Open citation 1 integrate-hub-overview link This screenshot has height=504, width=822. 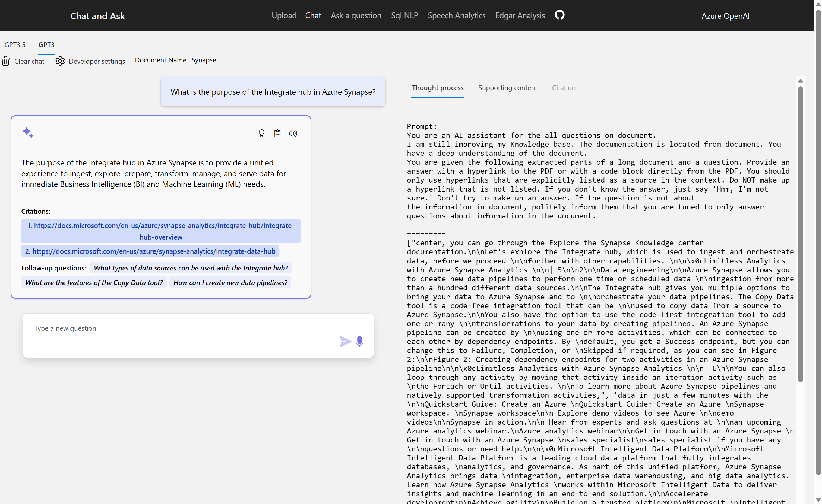[161, 231]
